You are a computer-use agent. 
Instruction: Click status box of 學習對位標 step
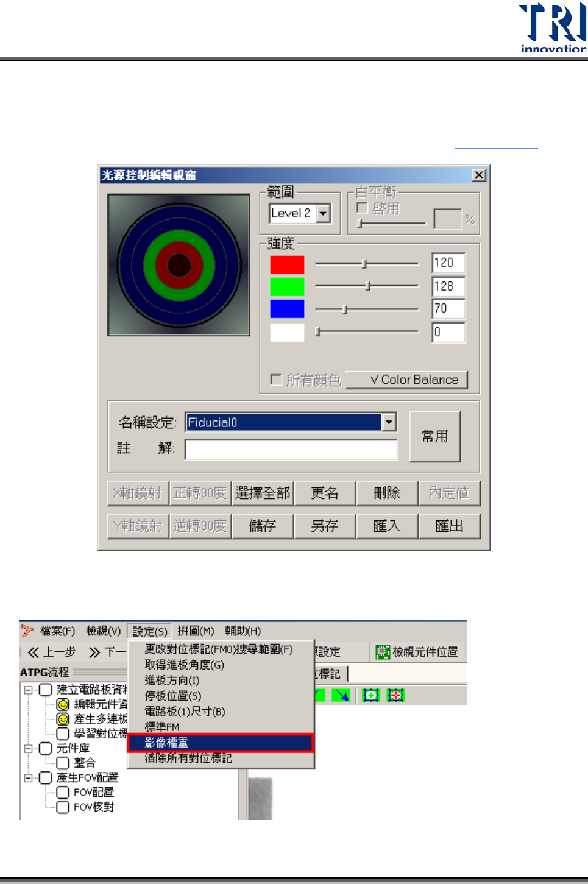(x=63, y=734)
